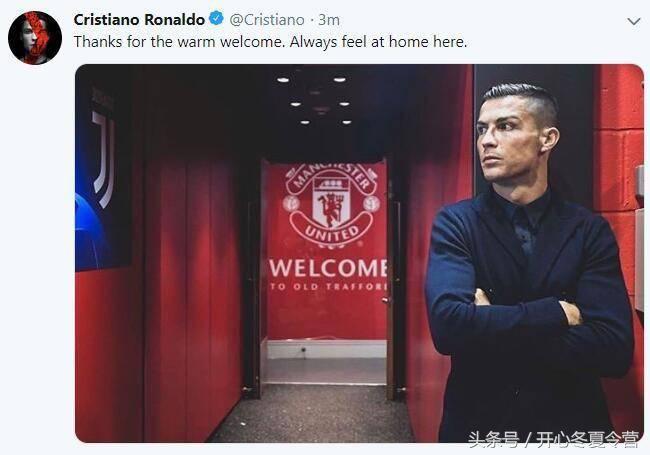The image size is (650, 455).
Task: Click the @Cristiano handle
Action: coord(267,19)
